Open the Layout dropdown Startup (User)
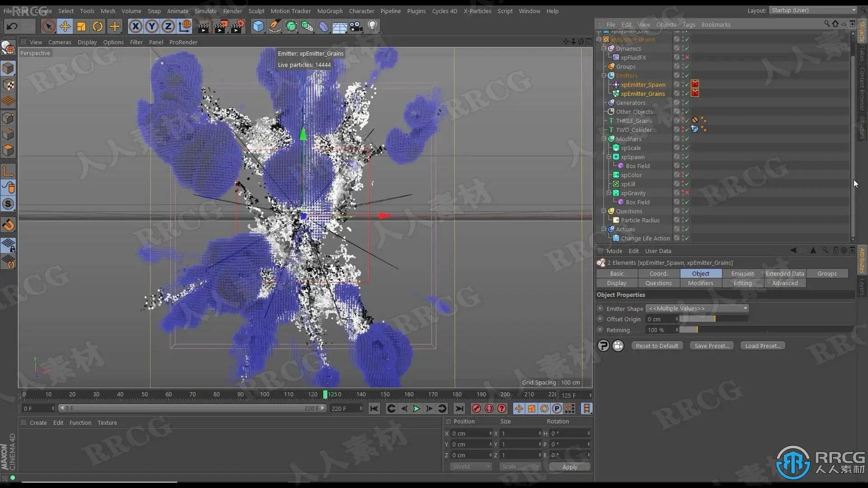Screen dimensions: 868x488 coord(813,10)
